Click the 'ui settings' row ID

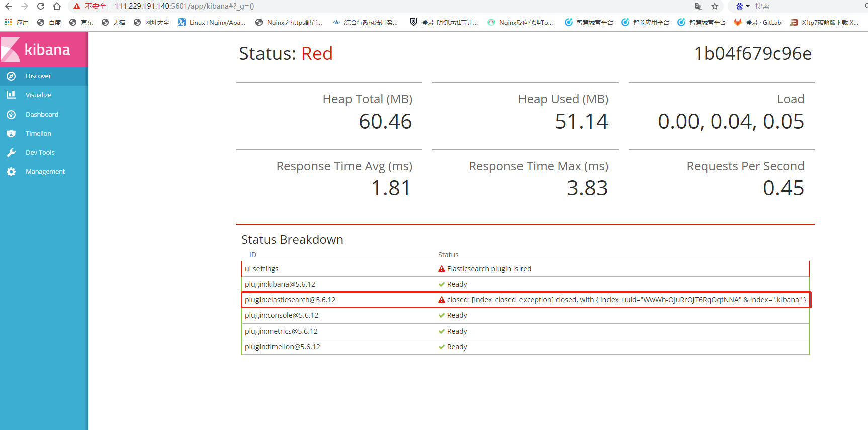262,269
